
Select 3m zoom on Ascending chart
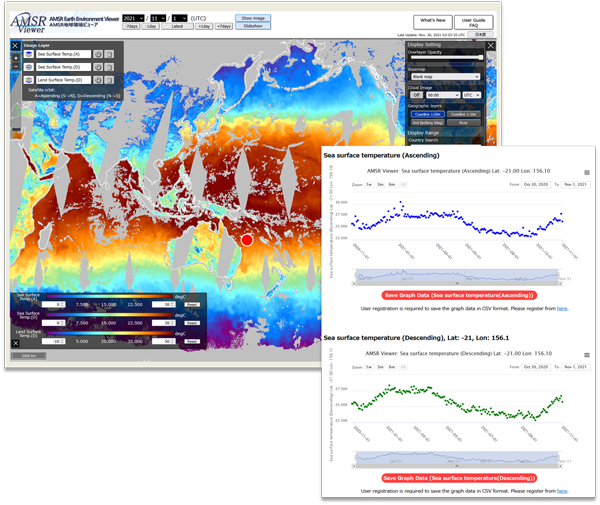[380, 184]
